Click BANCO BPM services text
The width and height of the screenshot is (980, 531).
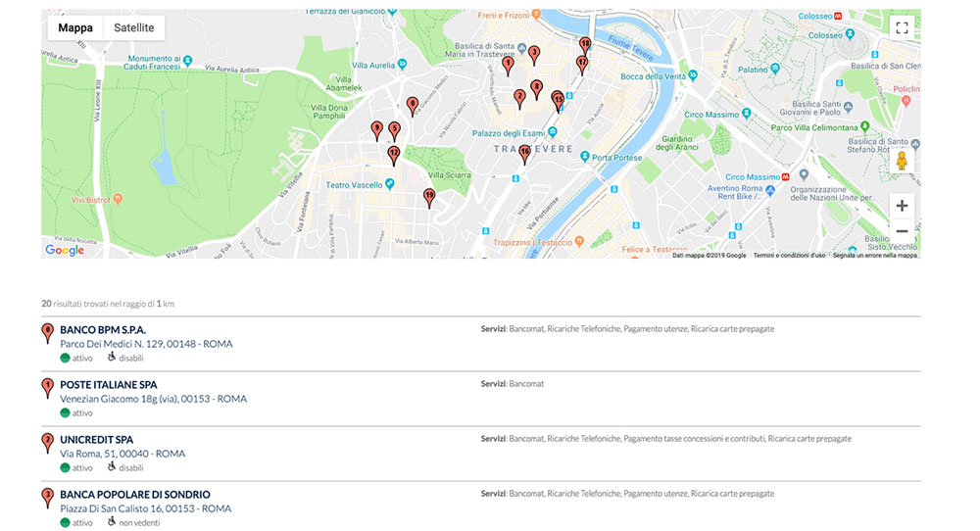[627, 328]
